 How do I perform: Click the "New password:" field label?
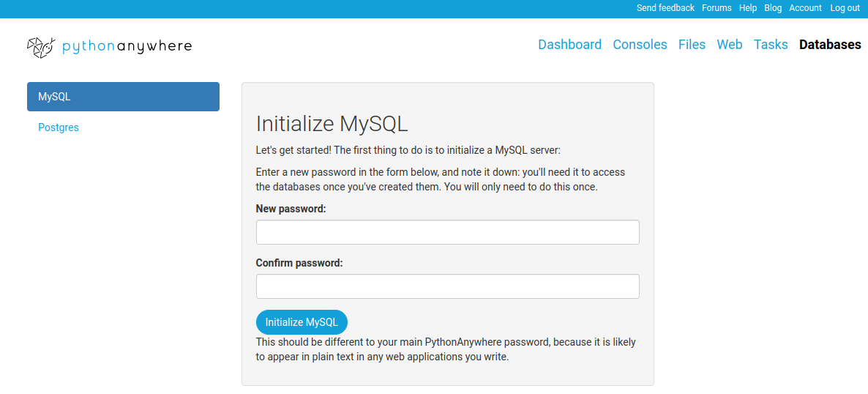point(291,209)
